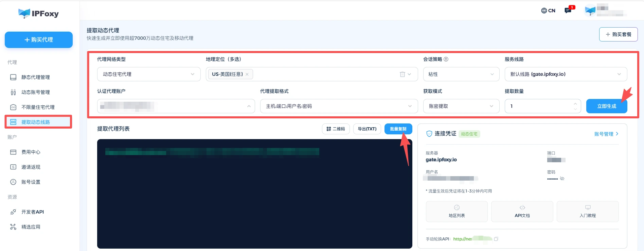Click the 动态住宅 green tag
644x251 pixels.
469,134
